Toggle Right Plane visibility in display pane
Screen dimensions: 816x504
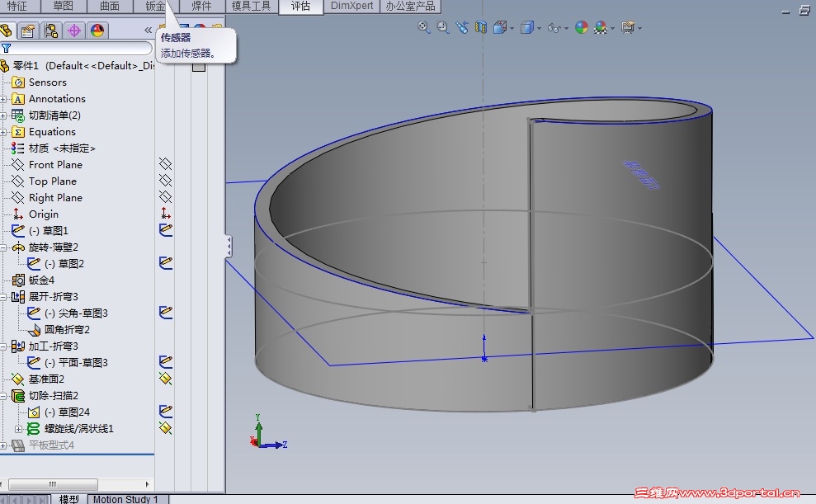click(165, 197)
